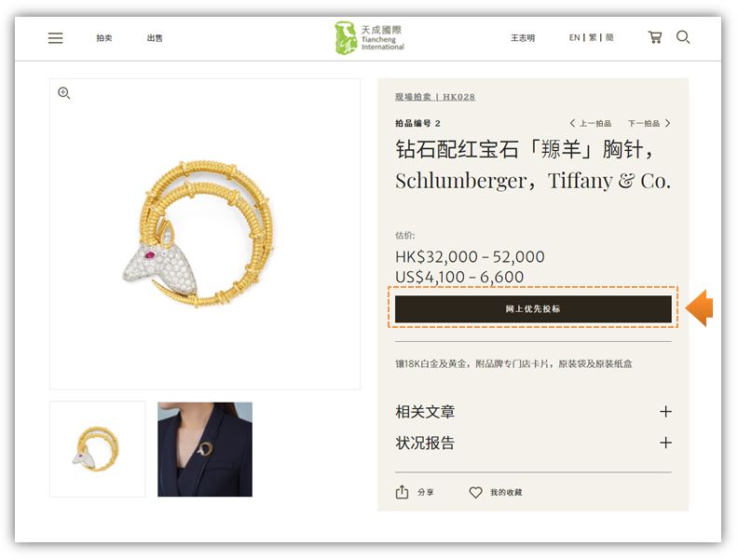
Task: Open the shopping cart icon
Action: [655, 37]
